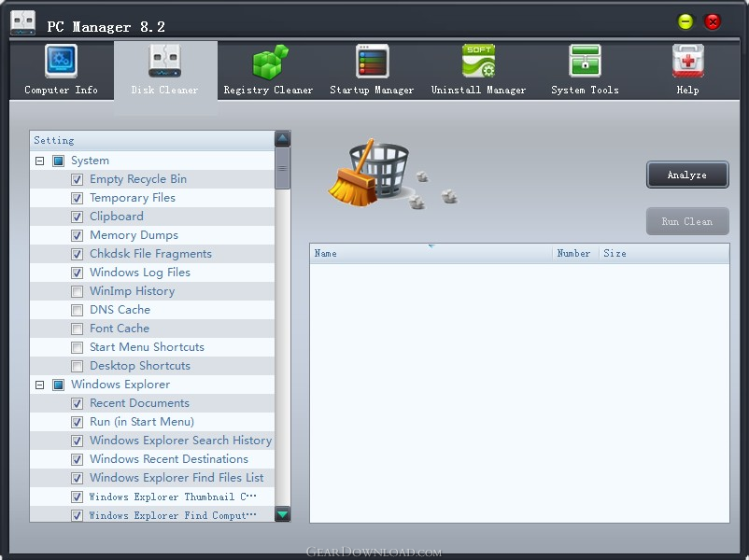
Task: Collapse the Windows Explorer tree group
Action: point(39,385)
